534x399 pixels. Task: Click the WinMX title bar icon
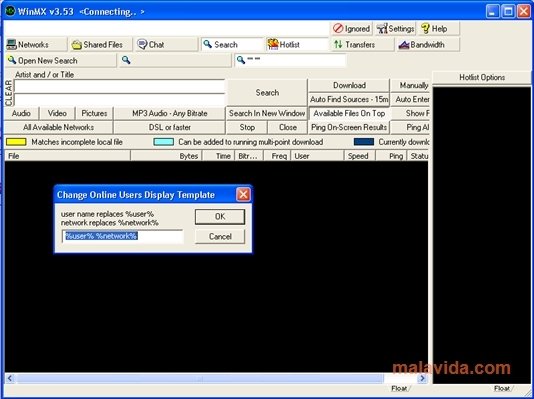[10, 12]
